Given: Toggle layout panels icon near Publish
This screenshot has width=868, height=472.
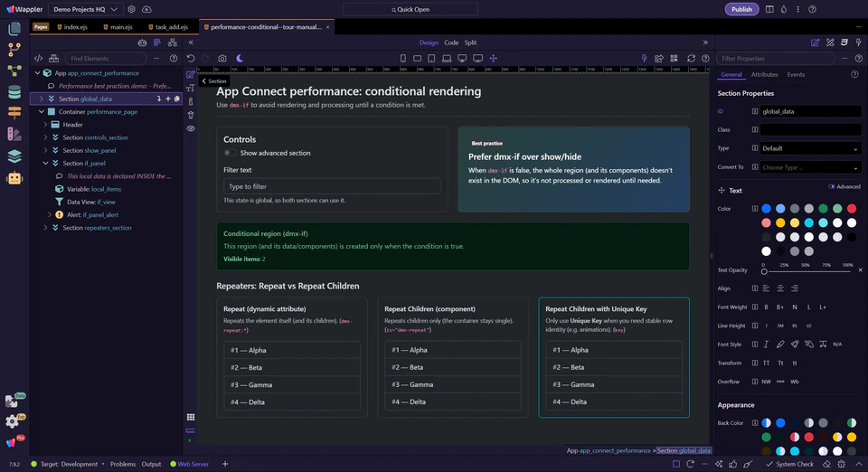Looking at the screenshot, I should click(769, 9).
